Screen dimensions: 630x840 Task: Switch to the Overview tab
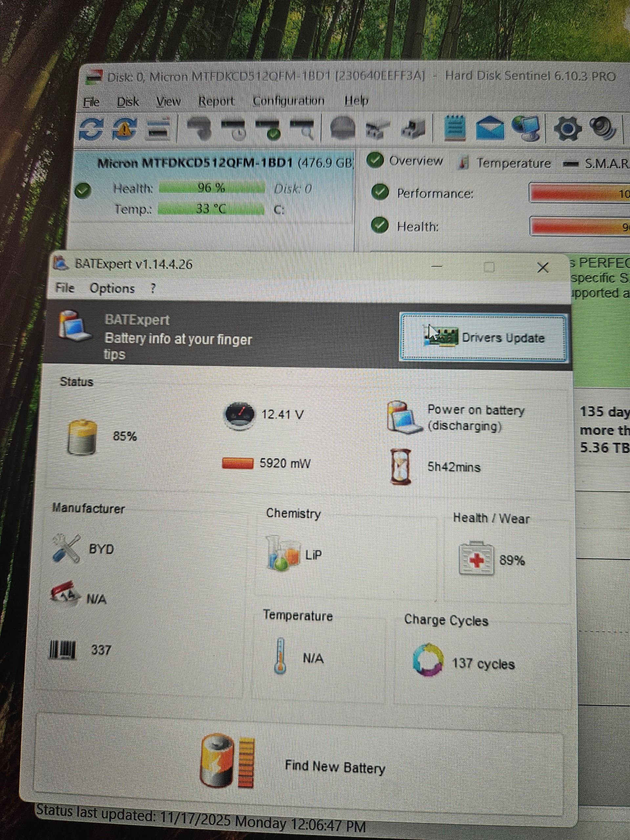coord(416,161)
